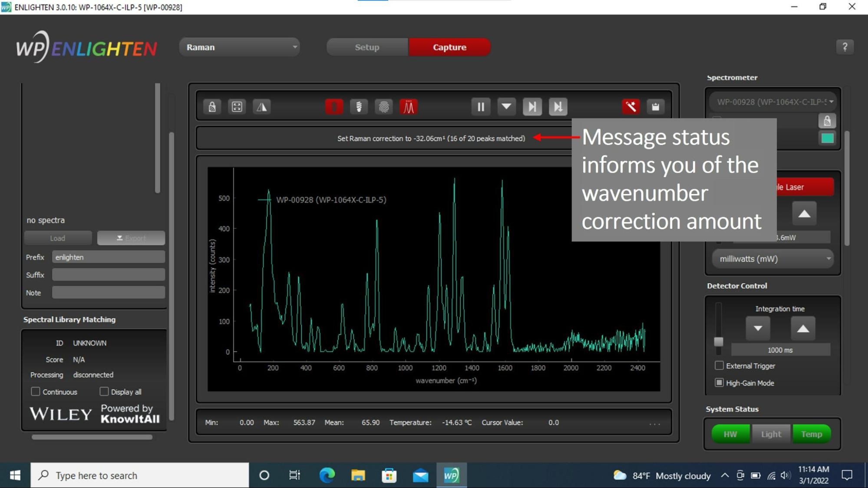The width and height of the screenshot is (868, 488).
Task: Expand the milliwatts (mW) units dropdown
Action: [x=772, y=259]
